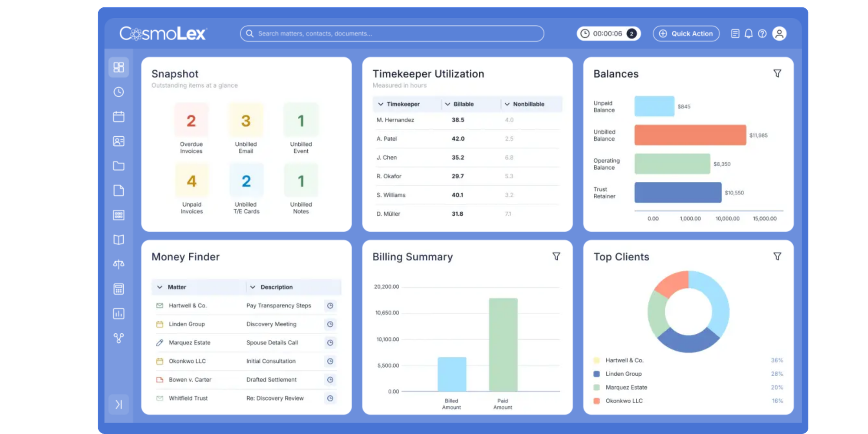Sort by Nonbillable column chevron

pyautogui.click(x=507, y=104)
